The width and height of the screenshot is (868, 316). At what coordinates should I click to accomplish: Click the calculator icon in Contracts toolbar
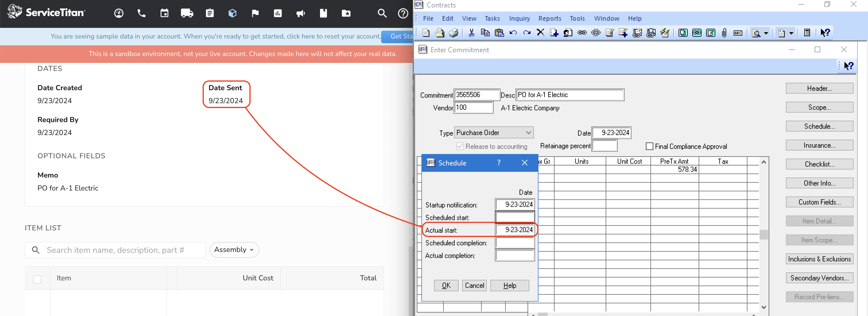(x=807, y=33)
